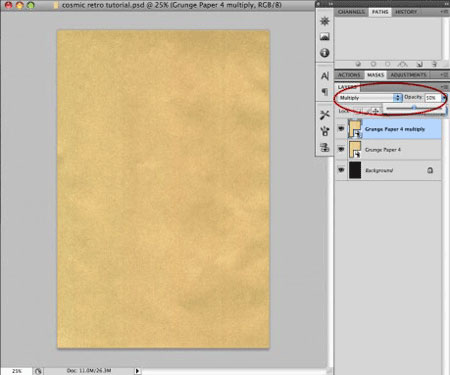
Task: Click the lock position icon in Layers
Action: tap(375, 111)
